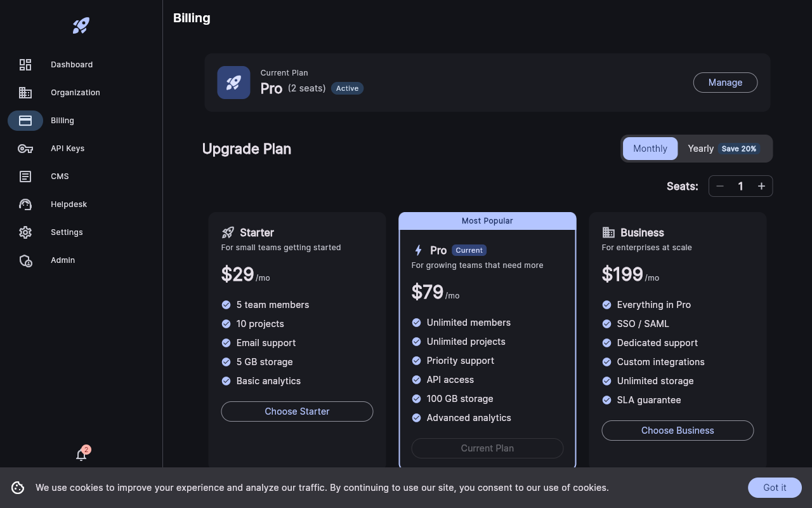Select the Dashboard icon in the sidebar
Screen dimensions: 812x508
pos(25,65)
